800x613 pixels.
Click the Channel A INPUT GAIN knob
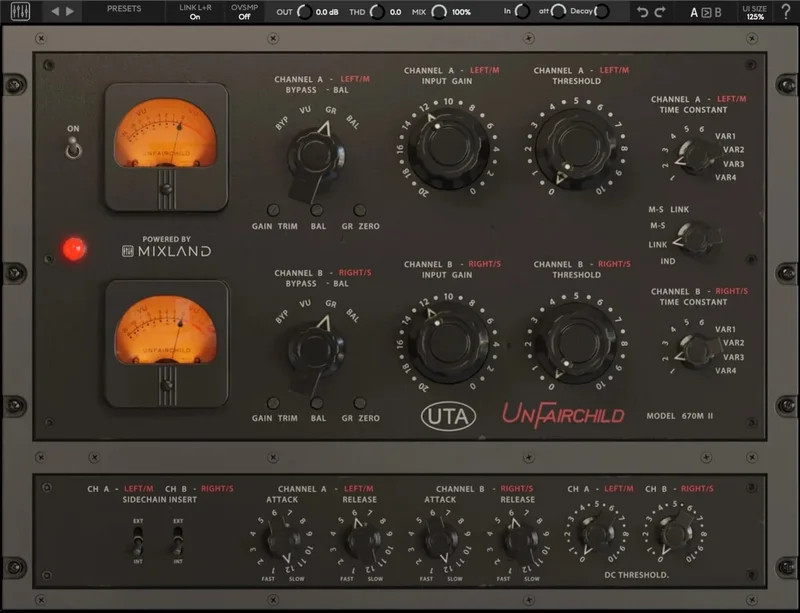click(x=448, y=148)
